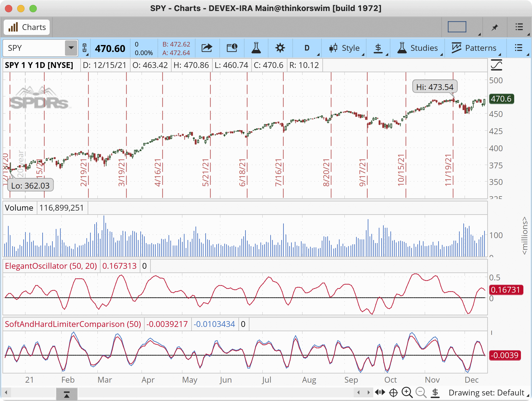Screen dimensions: 532x401
Task: Click the -0.0039217 red value readout
Action: click(x=167, y=324)
